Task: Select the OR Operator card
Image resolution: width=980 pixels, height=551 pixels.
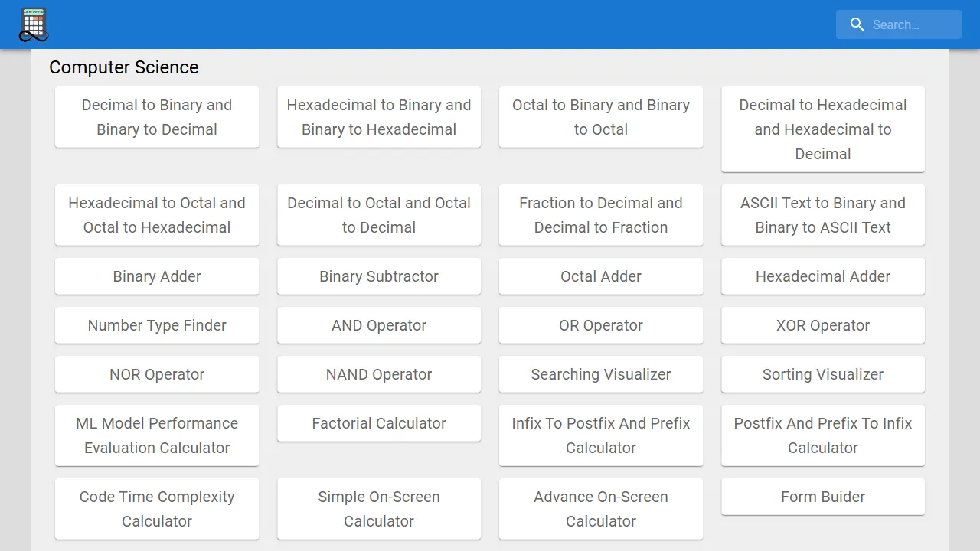Action: (x=601, y=325)
